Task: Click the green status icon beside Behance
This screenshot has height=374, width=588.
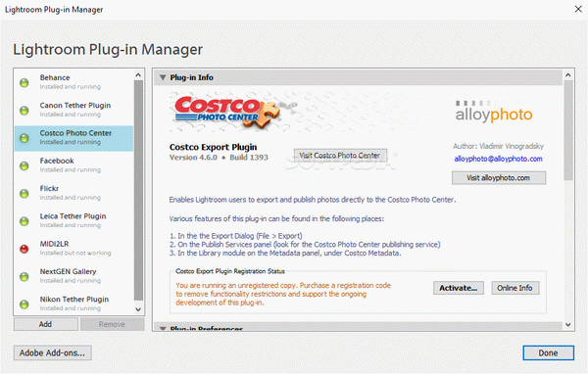Action: (x=24, y=83)
